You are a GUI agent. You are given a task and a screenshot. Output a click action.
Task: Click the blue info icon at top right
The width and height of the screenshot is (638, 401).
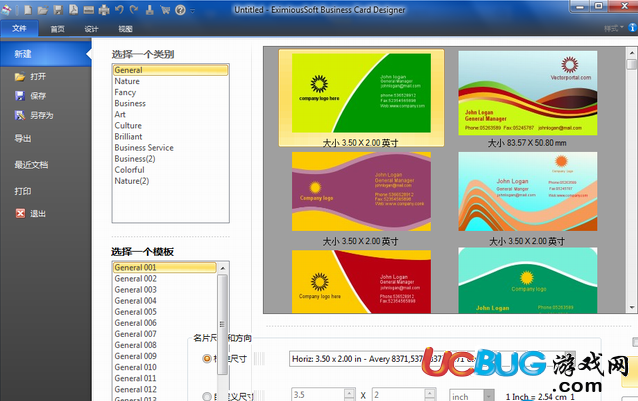[633, 28]
